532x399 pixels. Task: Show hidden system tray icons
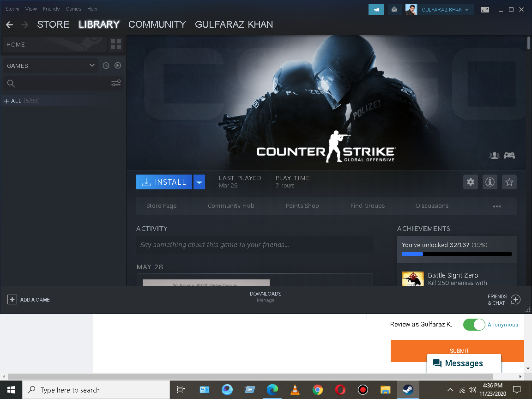click(450, 390)
